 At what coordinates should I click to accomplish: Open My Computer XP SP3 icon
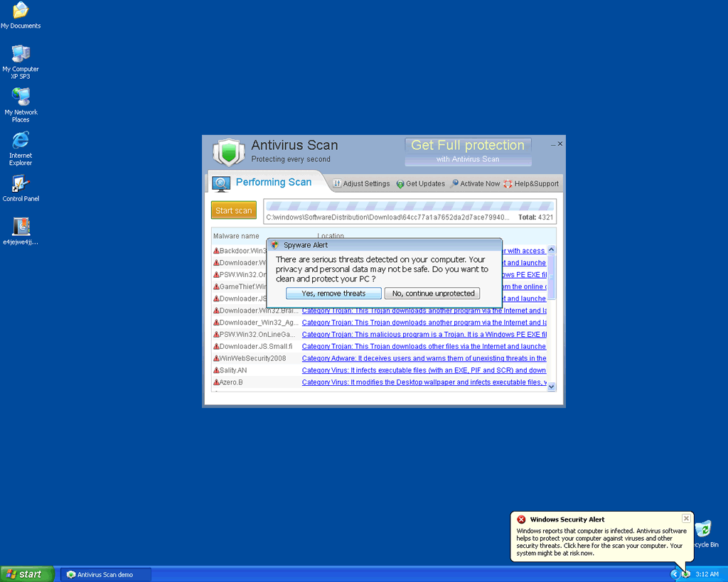21,55
